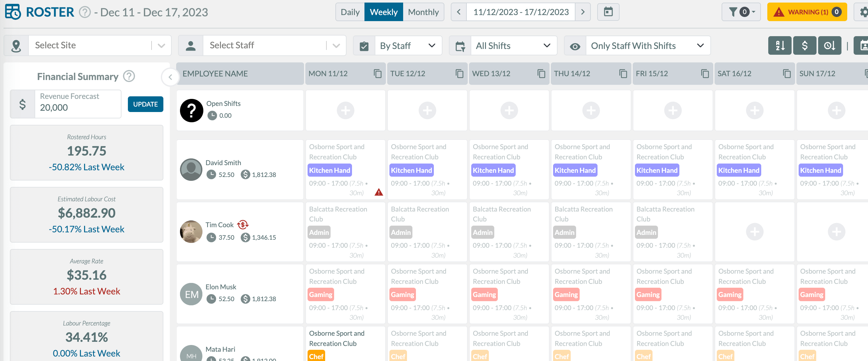Open Elon Musk's Sunday Gaming shift
Image resolution: width=868 pixels, height=361 pixels.
tap(832, 294)
